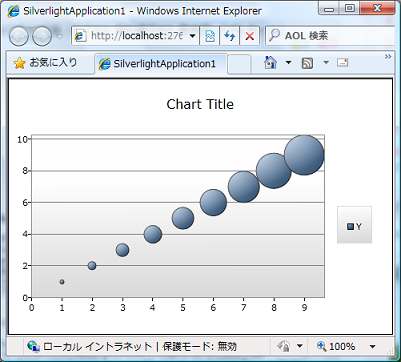The height and width of the screenshot is (362, 401).
Task: Click the bubble at x 2
Action: click(92, 266)
